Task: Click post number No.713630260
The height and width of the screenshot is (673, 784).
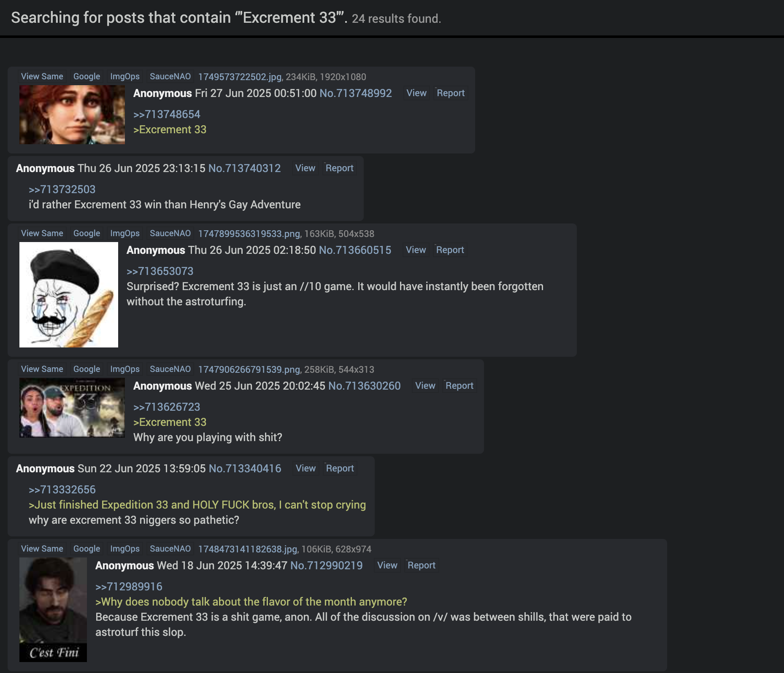Action: coord(364,386)
